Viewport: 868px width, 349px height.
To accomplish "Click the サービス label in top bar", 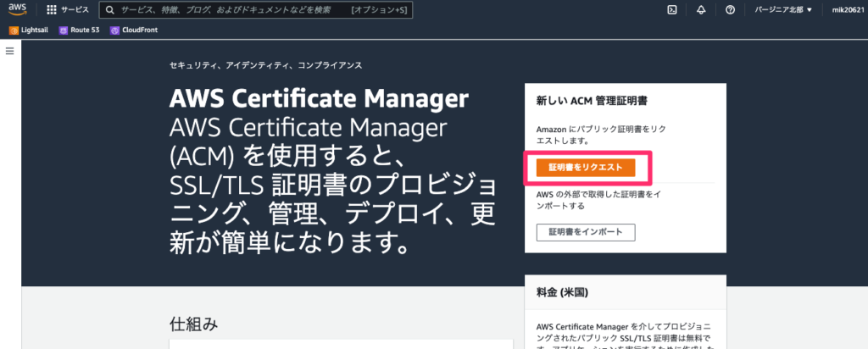I will 75,10.
